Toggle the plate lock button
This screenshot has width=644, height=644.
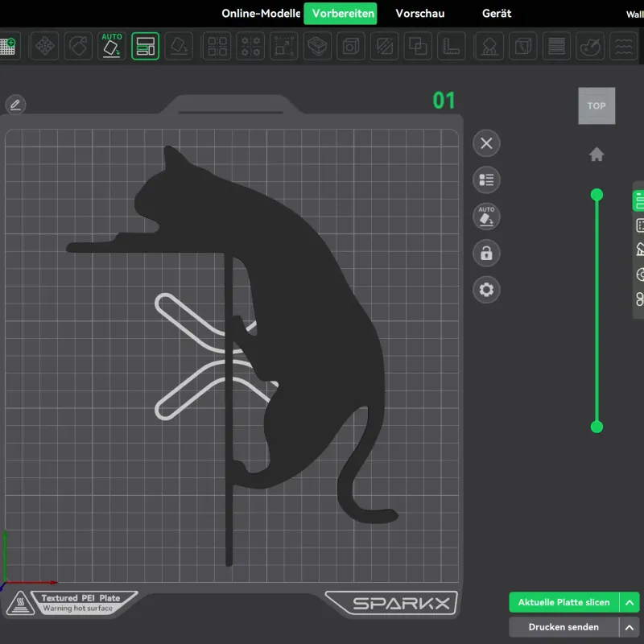(x=486, y=253)
